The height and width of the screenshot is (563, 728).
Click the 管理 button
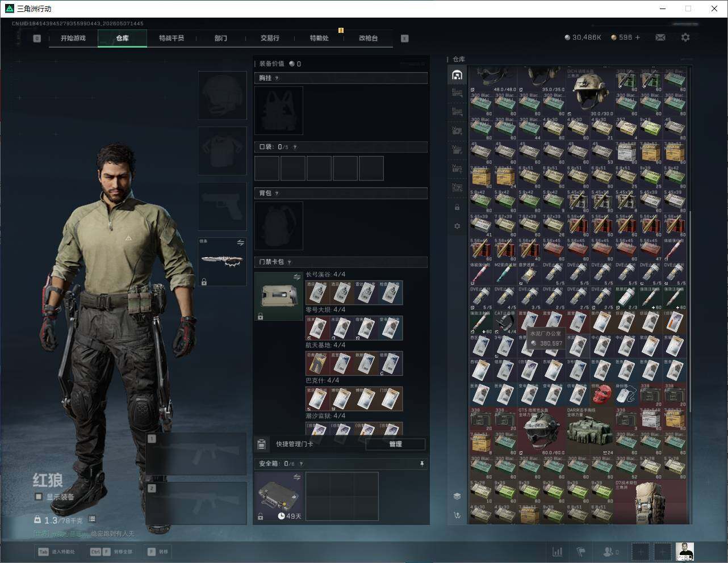coord(395,444)
